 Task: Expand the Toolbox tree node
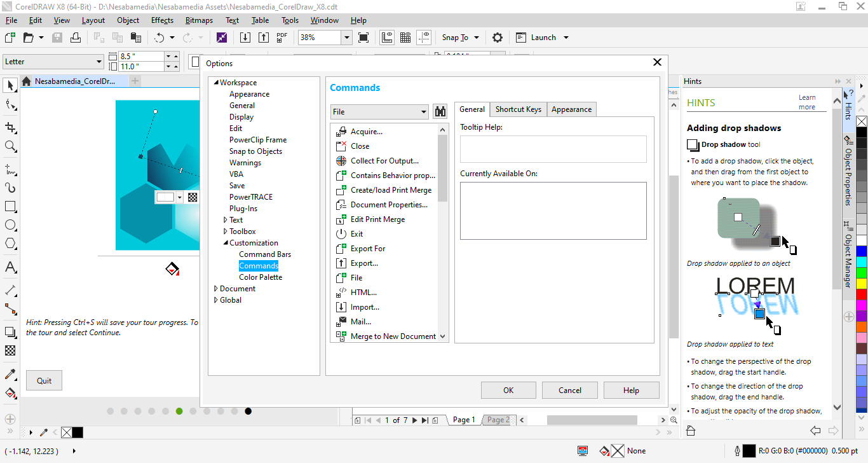[225, 231]
